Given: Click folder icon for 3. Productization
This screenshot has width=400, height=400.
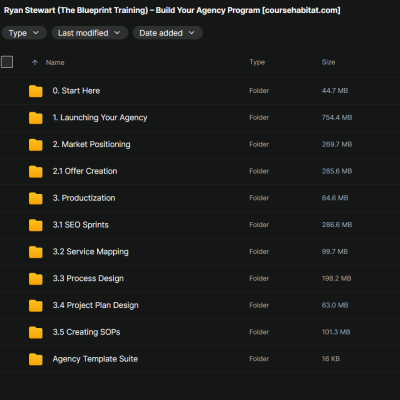Looking at the screenshot, I should pos(36,198).
